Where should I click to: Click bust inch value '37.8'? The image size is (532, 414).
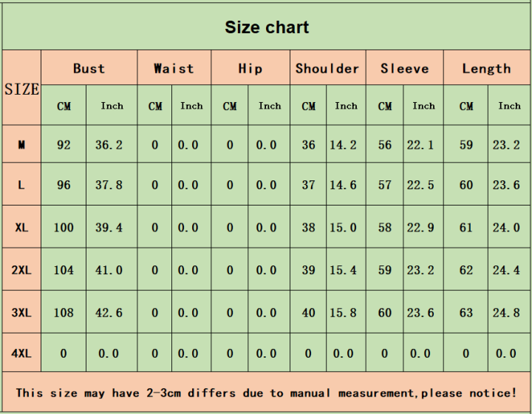[x=109, y=185]
